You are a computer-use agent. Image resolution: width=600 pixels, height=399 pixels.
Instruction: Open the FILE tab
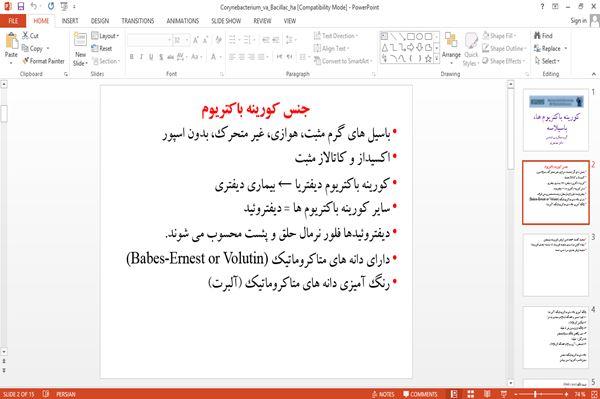pos(13,21)
